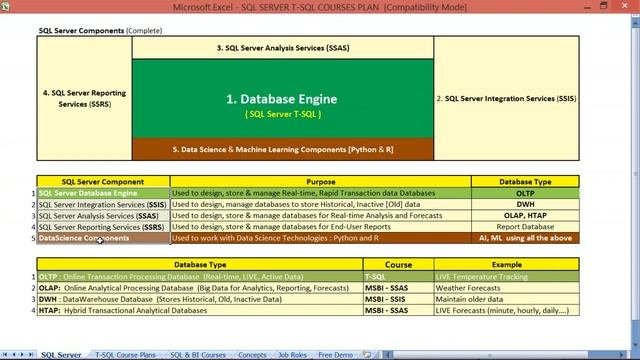The height and width of the screenshot is (360, 640).
Task: Select the 'Maintain older data' cell
Action: (x=507, y=299)
